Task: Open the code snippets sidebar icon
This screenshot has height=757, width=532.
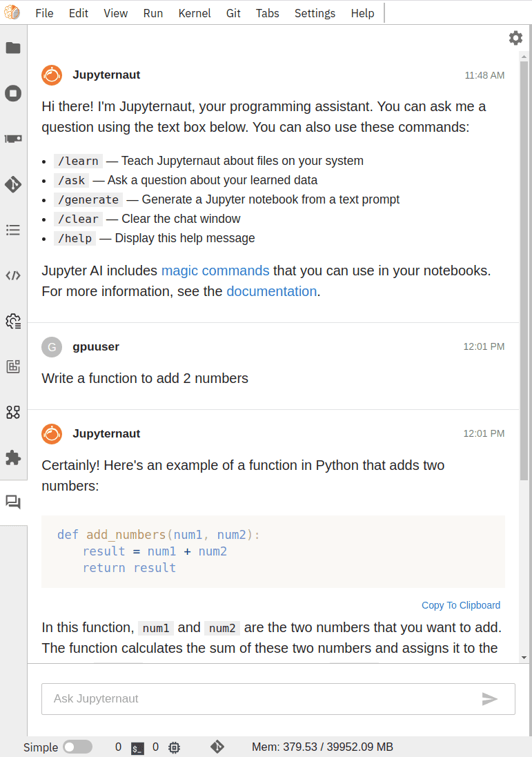Action: [x=13, y=275]
